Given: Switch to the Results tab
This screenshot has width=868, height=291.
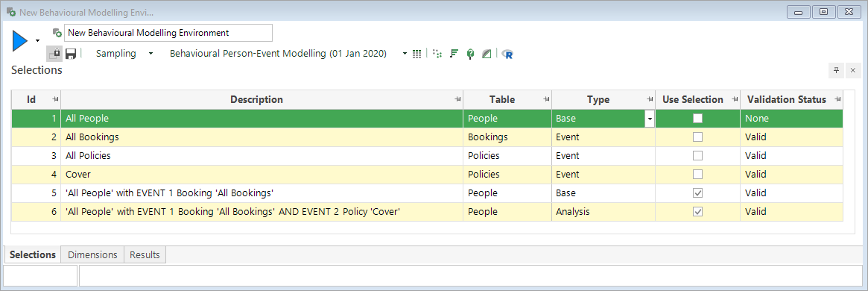Looking at the screenshot, I should [x=145, y=255].
